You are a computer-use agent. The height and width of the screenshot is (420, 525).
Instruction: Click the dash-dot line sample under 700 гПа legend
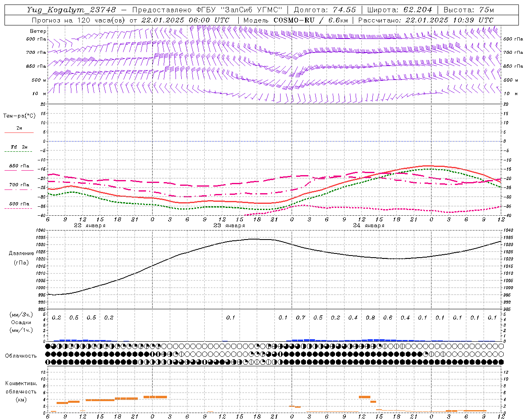[x=18, y=189]
